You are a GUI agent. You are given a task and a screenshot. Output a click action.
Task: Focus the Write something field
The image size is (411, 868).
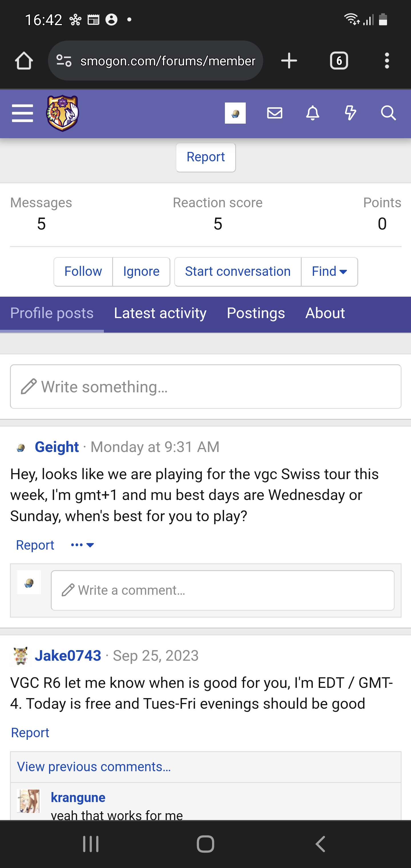coord(205,387)
